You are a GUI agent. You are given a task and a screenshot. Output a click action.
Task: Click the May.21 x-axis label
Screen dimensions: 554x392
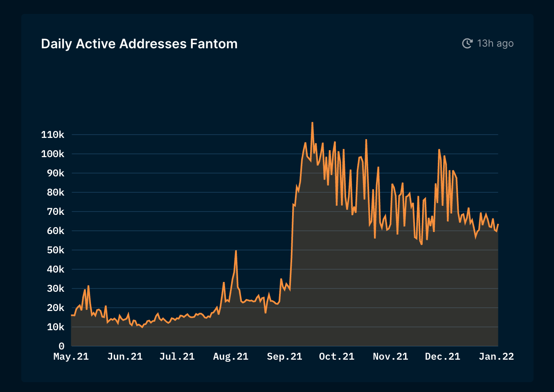71,357
